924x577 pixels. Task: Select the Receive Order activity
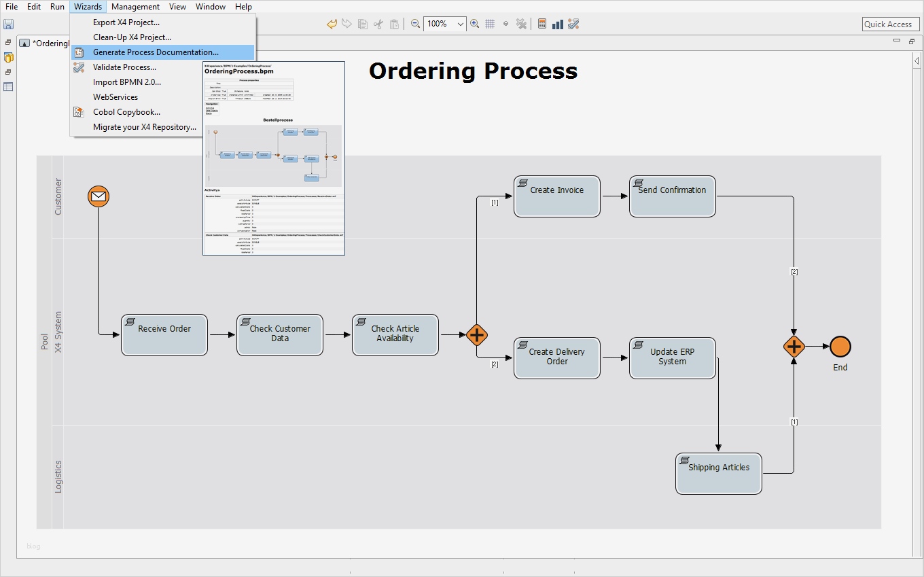164,334
